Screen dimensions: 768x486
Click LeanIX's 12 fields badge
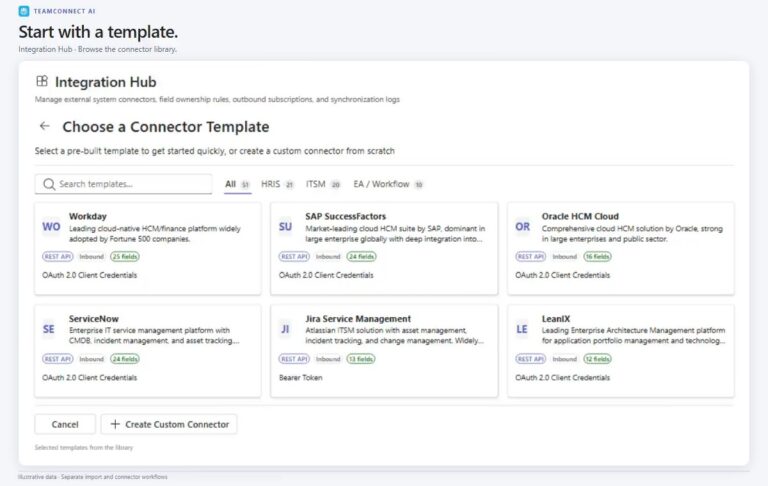click(598, 359)
